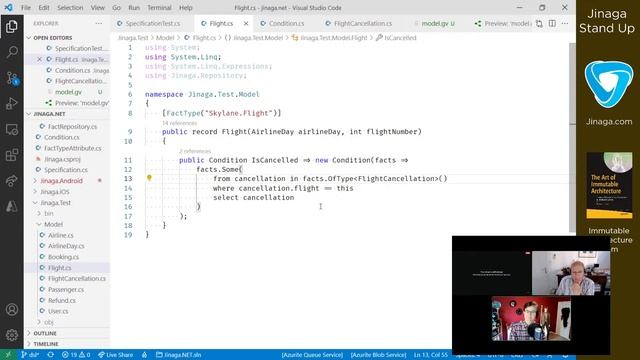Open the Edit menu
The image size is (640, 360).
tap(44, 8)
